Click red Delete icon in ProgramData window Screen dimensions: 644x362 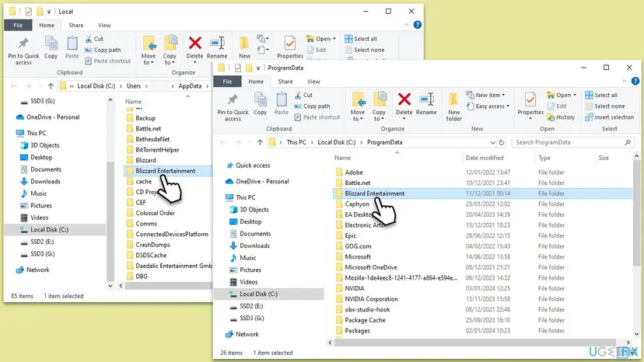point(404,99)
